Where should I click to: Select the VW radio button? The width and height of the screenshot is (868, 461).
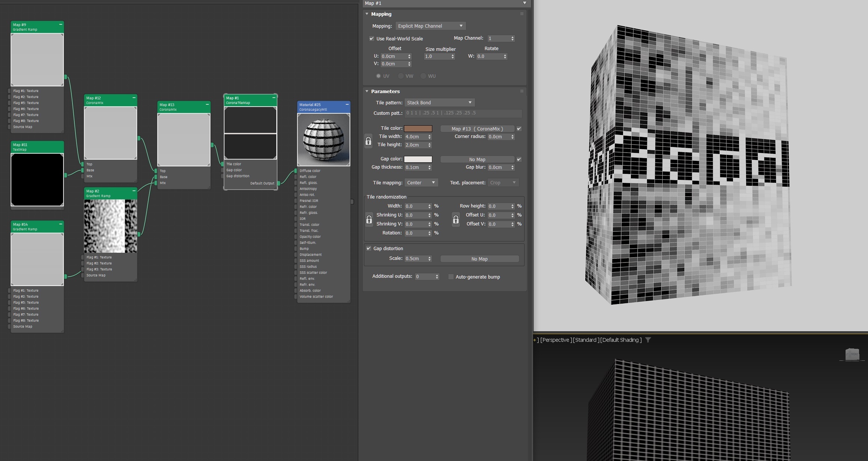tap(401, 76)
